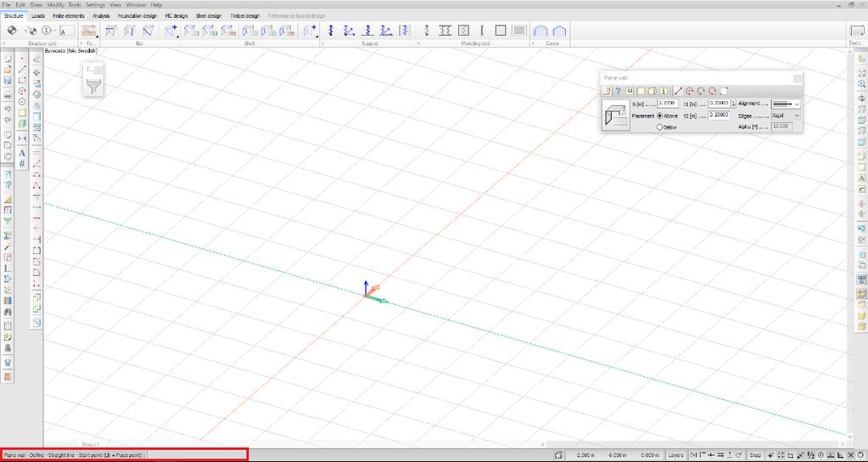Click the h [m] height input field
The image size is (868, 462).
(x=668, y=104)
